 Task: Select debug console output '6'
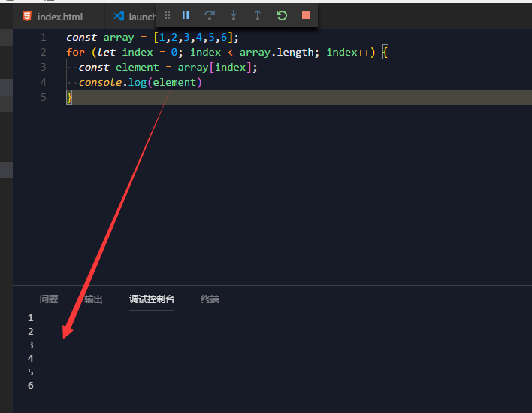[x=31, y=386]
